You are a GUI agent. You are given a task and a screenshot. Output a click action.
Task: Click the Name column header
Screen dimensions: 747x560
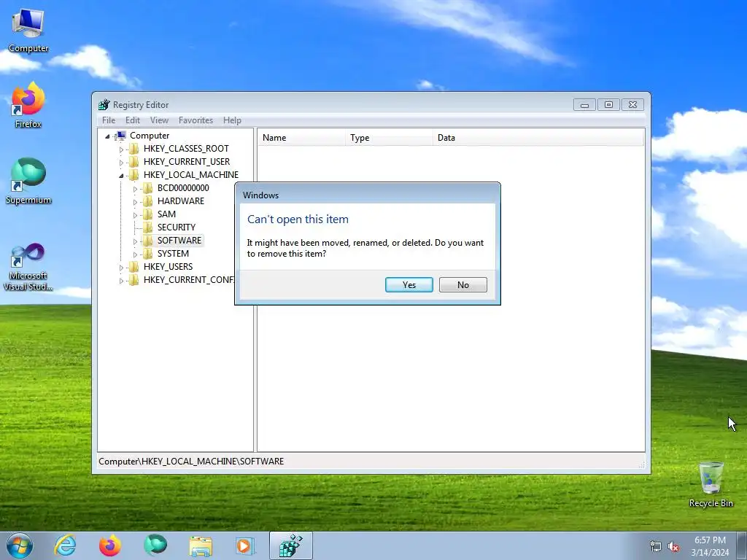301,138
